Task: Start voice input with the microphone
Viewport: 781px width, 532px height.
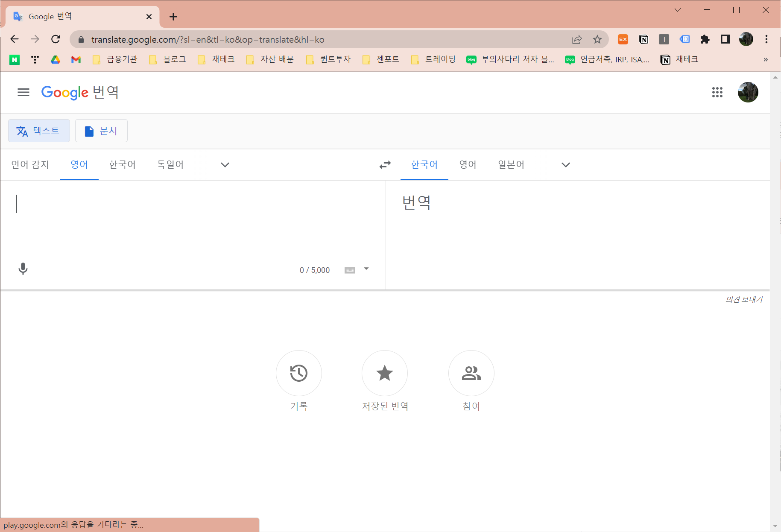Action: click(x=23, y=269)
